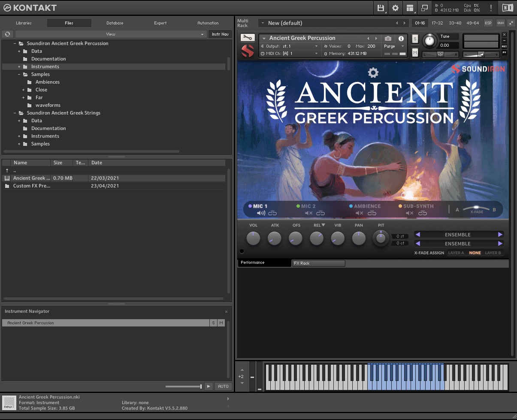
Task: Toggle the AUTO button in Instrument Navigator
Action: [223, 387]
